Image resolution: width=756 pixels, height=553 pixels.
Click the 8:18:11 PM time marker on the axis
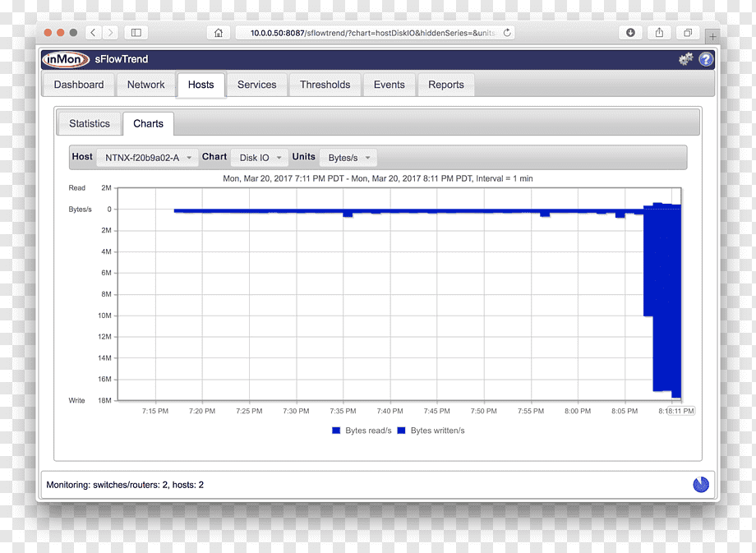pos(680,411)
